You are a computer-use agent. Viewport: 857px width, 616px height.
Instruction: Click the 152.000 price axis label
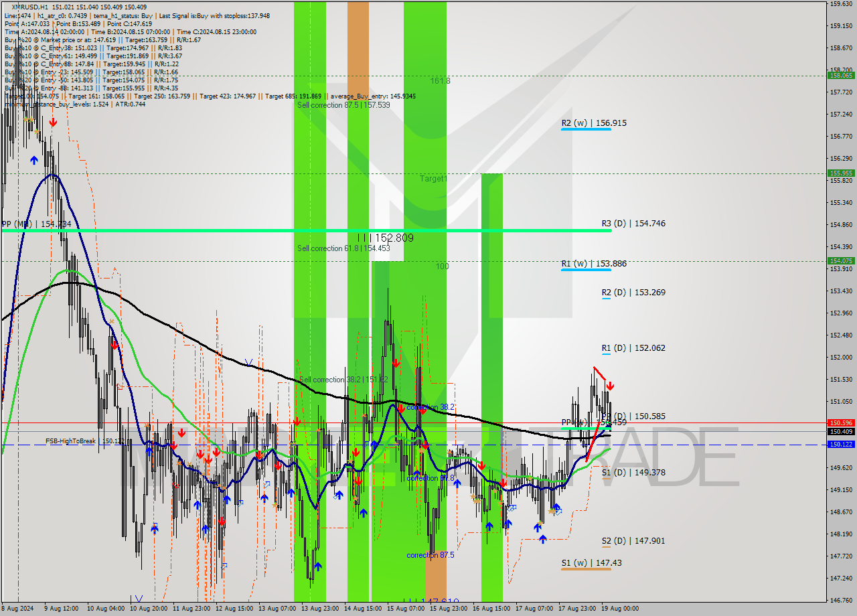click(x=842, y=358)
